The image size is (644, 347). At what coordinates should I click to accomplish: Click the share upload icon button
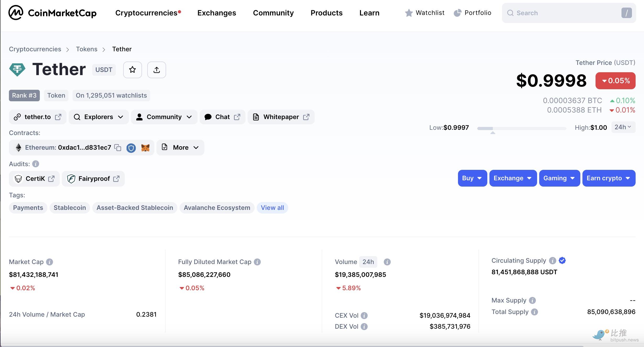(x=157, y=70)
